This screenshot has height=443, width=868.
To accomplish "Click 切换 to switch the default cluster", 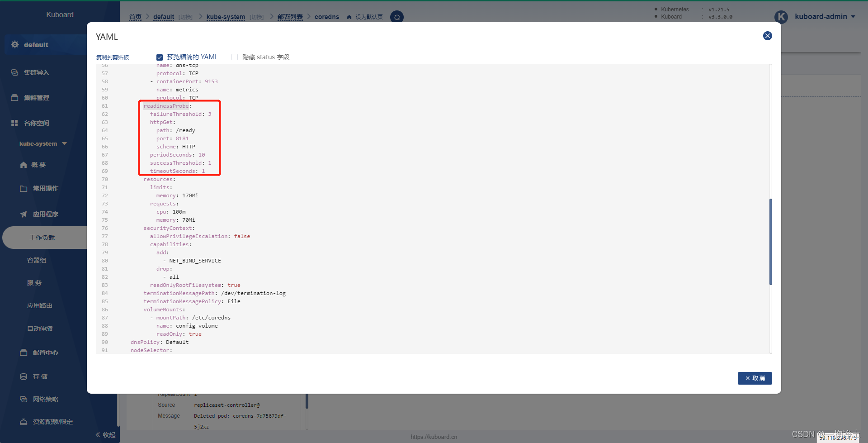I will pyautogui.click(x=185, y=17).
